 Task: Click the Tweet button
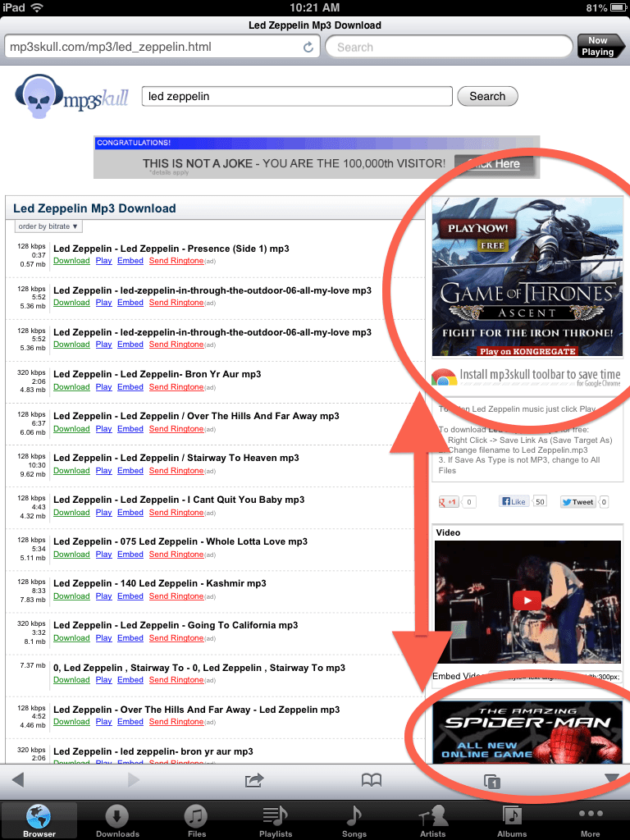[577, 501]
